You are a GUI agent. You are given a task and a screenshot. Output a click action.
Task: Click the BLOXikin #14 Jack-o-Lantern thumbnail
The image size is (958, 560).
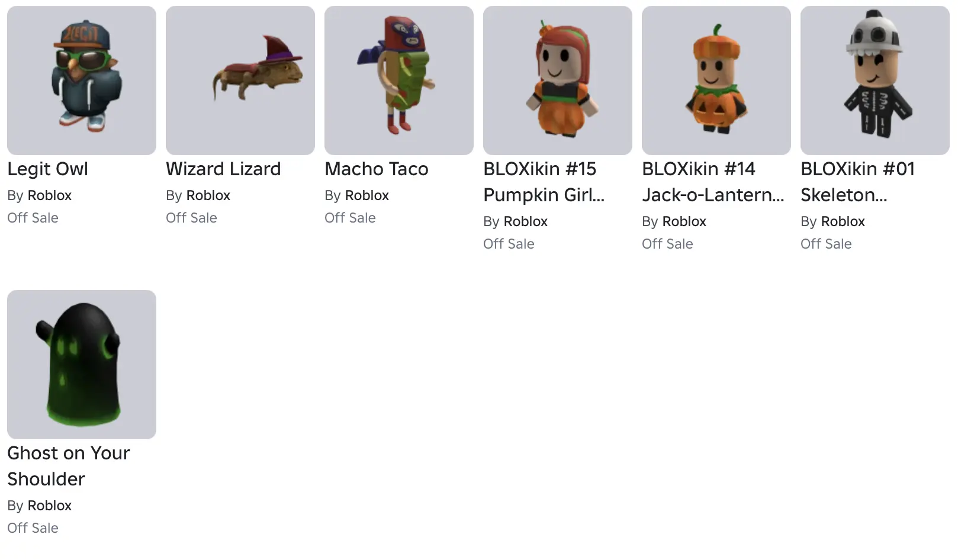tap(716, 81)
